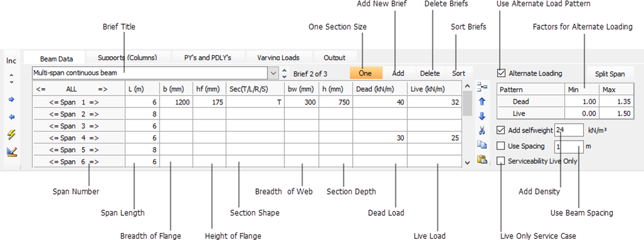This screenshot has width=644, height=240.
Task: Open the Varying Loads tab
Action: pos(279,57)
